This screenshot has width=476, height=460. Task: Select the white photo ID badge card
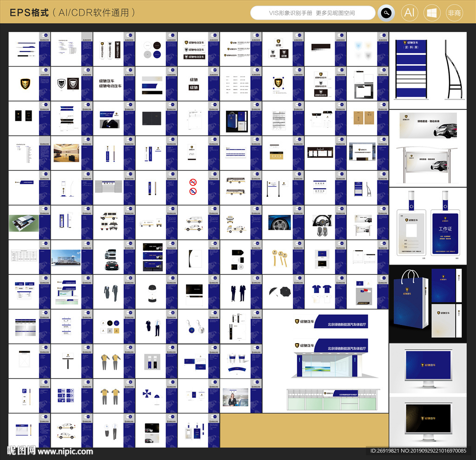(411, 233)
